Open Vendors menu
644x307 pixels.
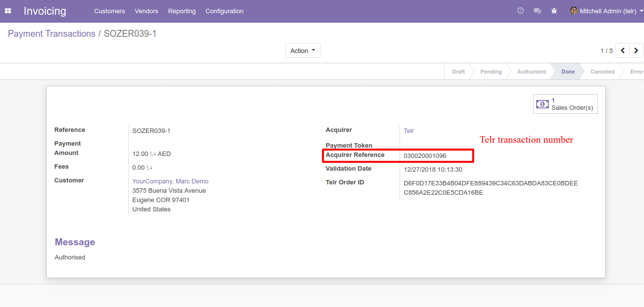146,11
